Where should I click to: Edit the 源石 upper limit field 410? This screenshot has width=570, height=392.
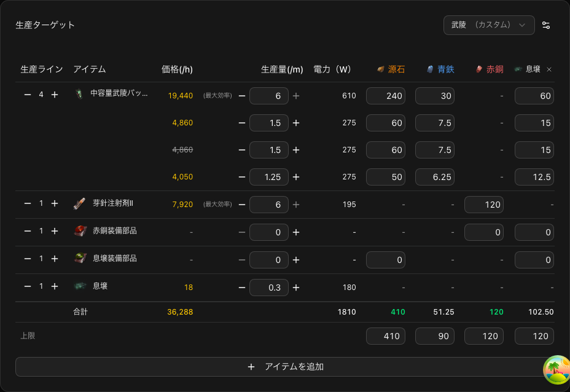(x=386, y=336)
